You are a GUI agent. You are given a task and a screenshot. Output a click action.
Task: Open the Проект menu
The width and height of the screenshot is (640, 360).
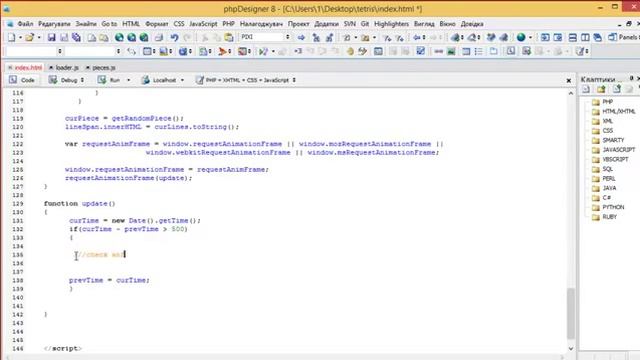coord(298,24)
